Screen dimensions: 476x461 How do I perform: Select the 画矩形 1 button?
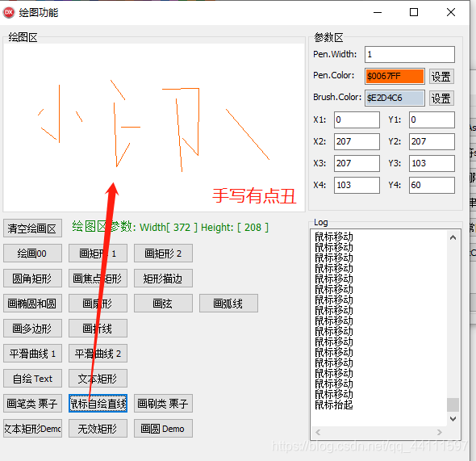[x=98, y=253]
